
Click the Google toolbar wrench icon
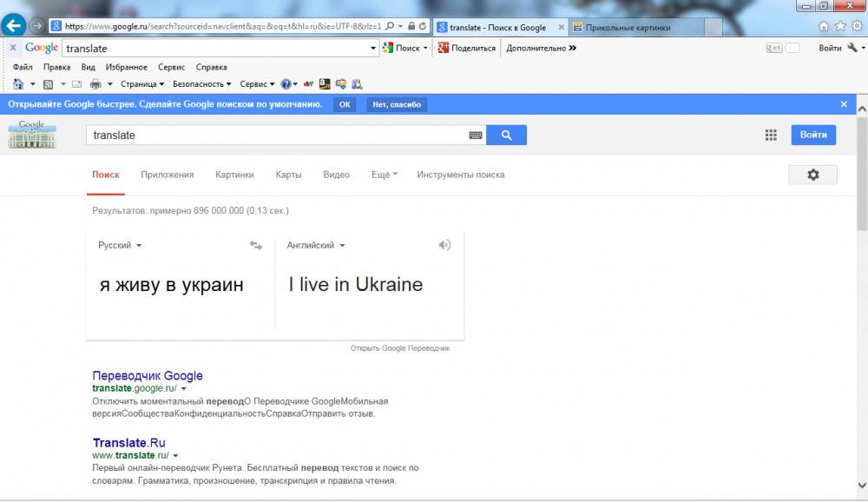coord(852,48)
